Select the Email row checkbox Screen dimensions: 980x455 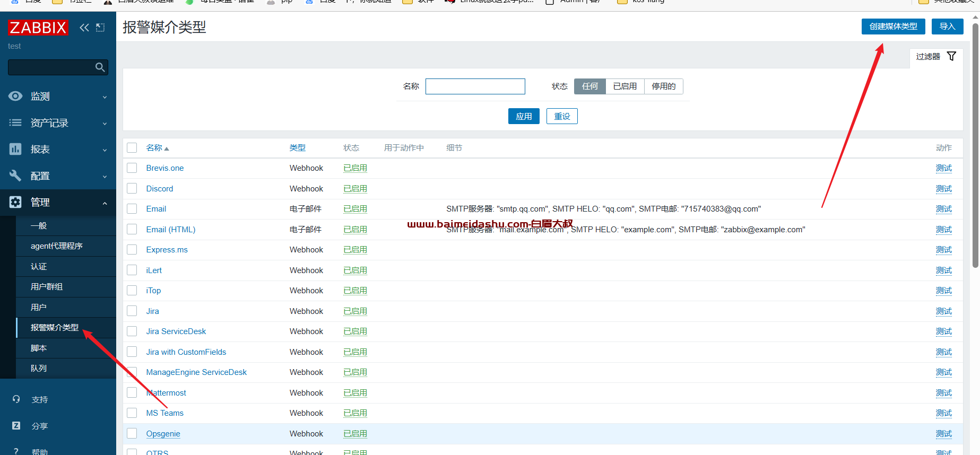pos(132,209)
